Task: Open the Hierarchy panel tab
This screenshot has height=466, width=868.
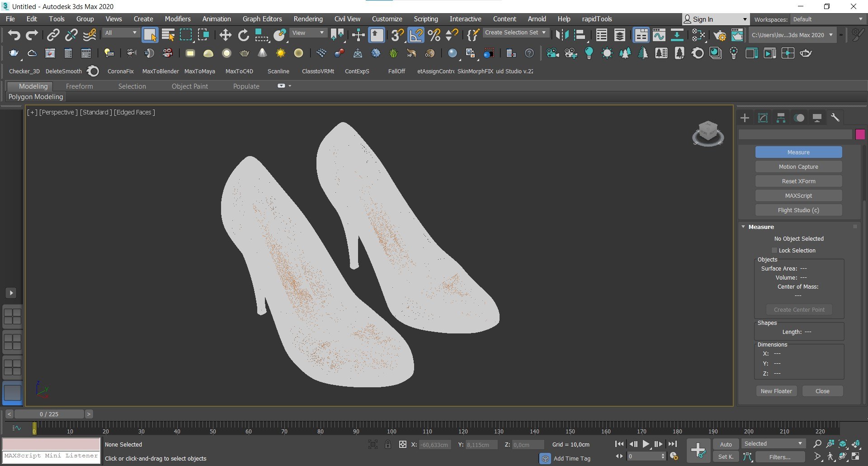Action: point(781,118)
